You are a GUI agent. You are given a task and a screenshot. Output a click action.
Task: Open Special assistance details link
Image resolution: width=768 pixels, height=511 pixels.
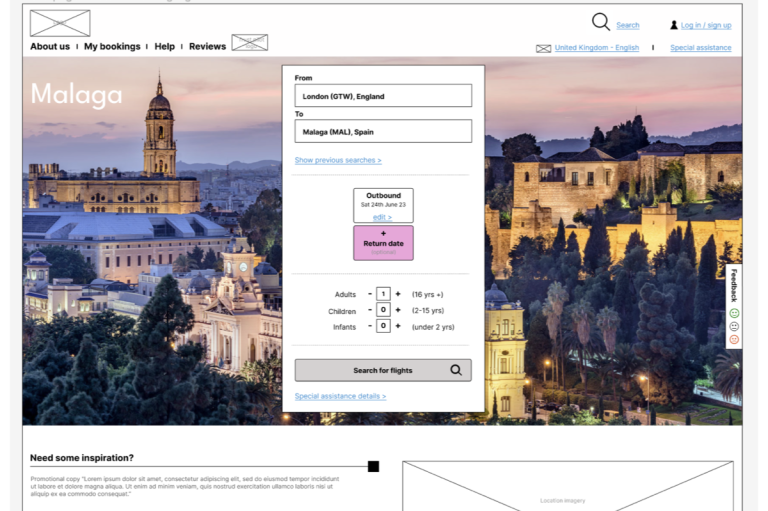[x=340, y=396]
